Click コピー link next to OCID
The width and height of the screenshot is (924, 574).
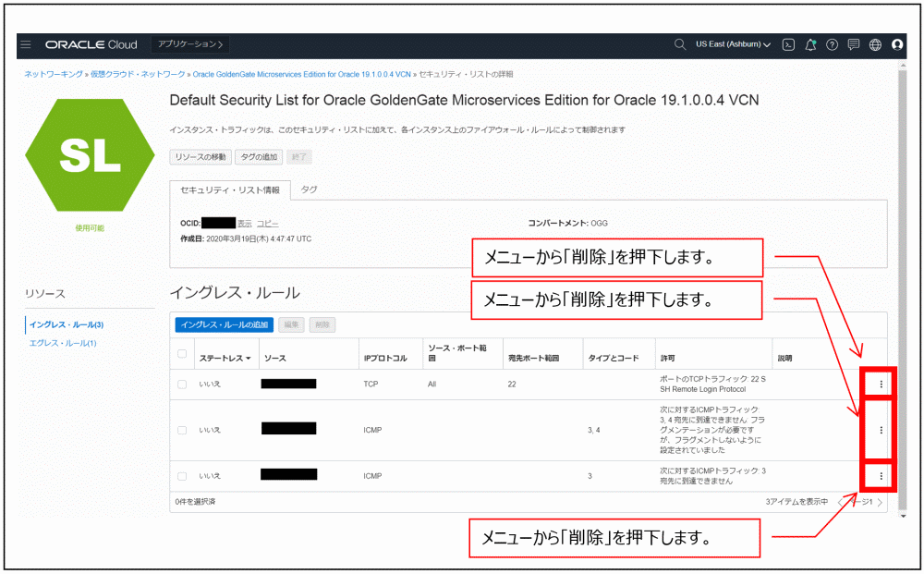[268, 224]
